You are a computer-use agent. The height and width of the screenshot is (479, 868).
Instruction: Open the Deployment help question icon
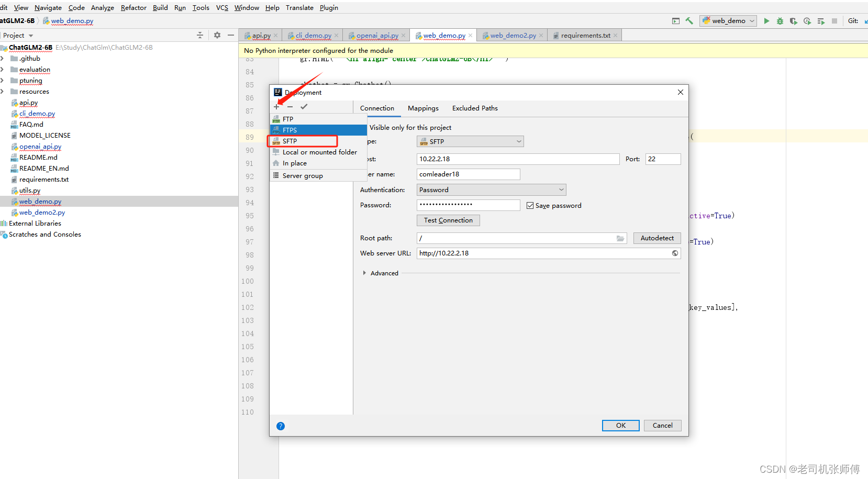(x=281, y=426)
